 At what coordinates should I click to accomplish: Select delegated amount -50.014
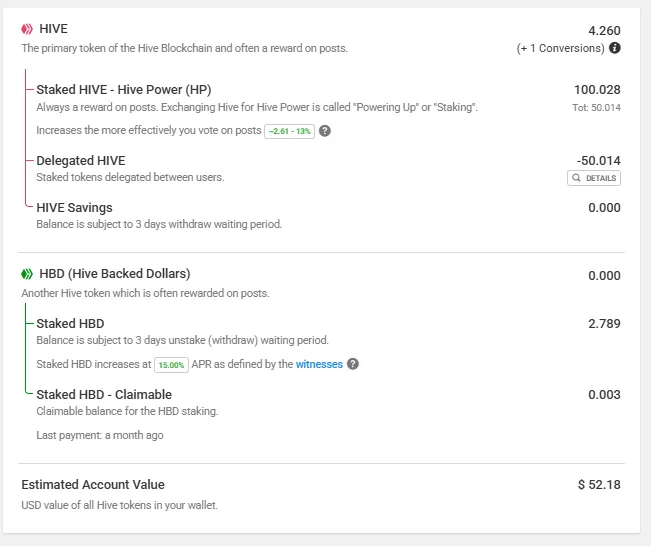pos(598,161)
